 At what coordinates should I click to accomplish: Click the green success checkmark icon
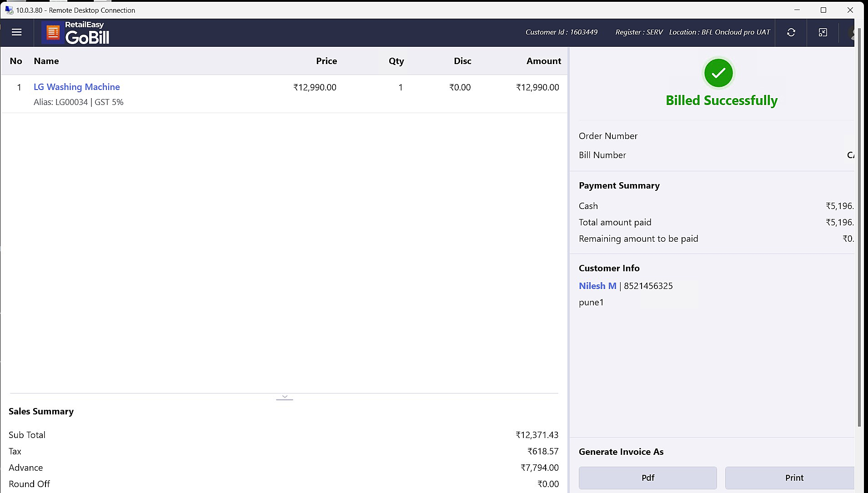[x=718, y=73]
